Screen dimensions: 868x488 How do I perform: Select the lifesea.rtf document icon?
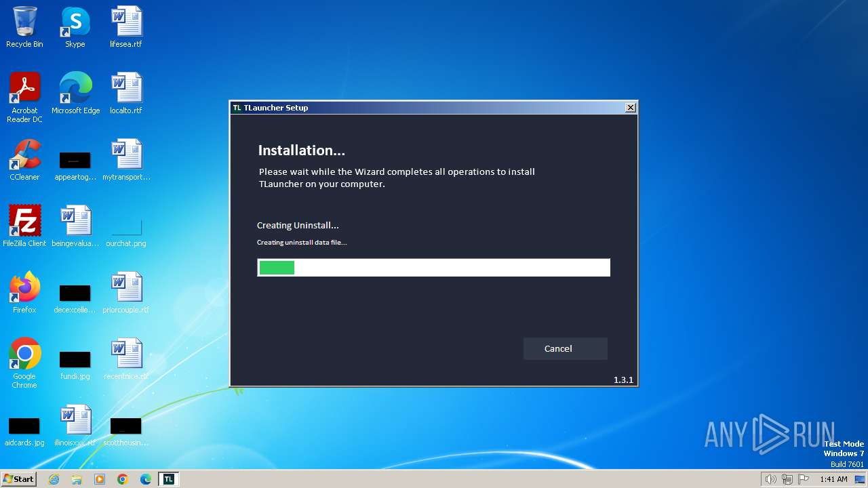(126, 27)
